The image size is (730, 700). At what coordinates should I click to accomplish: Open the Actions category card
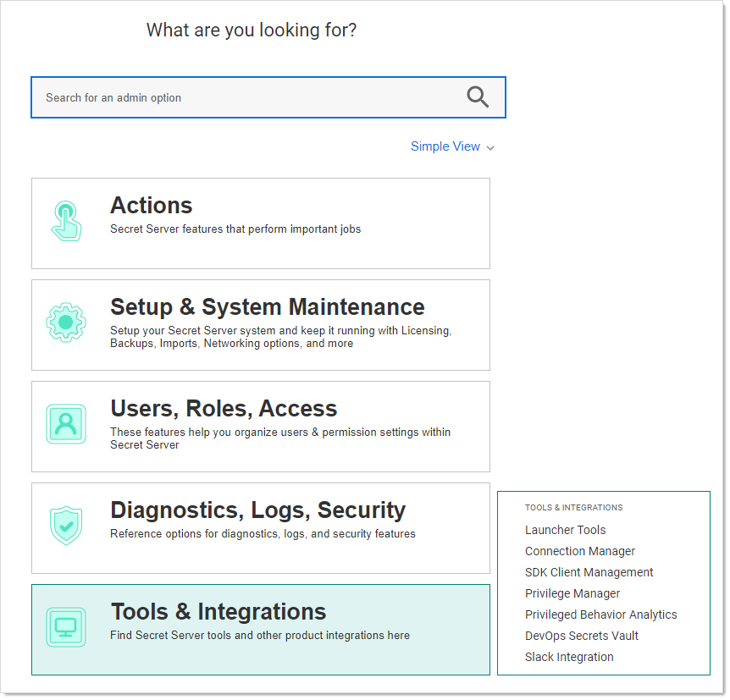(x=261, y=223)
